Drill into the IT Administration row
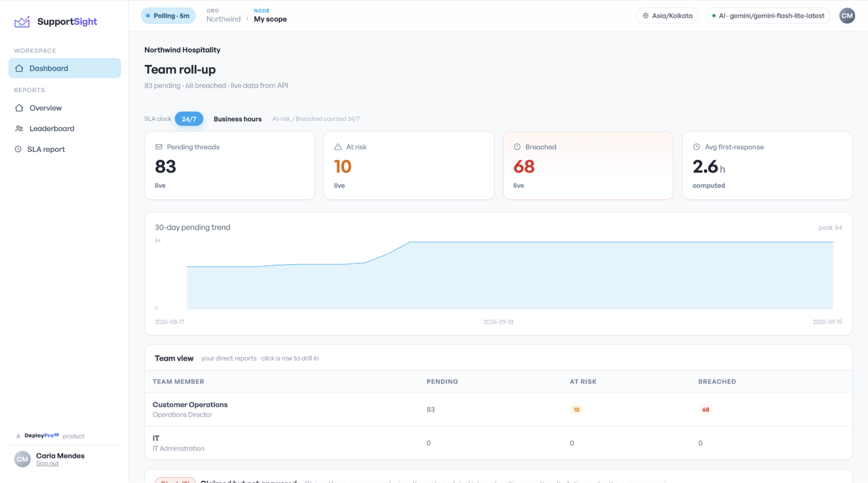Viewport: 868px width, 483px height. [x=498, y=443]
